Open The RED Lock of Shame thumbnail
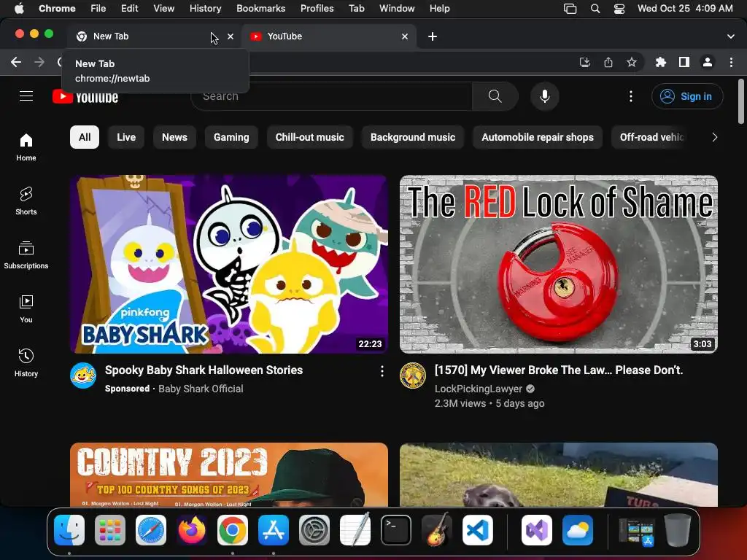Image resolution: width=747 pixels, height=560 pixels. pos(558,264)
